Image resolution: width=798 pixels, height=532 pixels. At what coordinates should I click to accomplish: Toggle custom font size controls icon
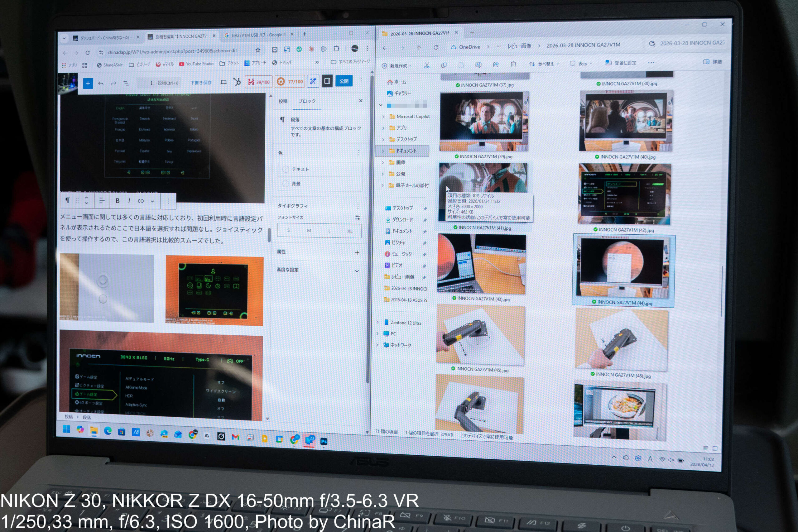(x=358, y=218)
